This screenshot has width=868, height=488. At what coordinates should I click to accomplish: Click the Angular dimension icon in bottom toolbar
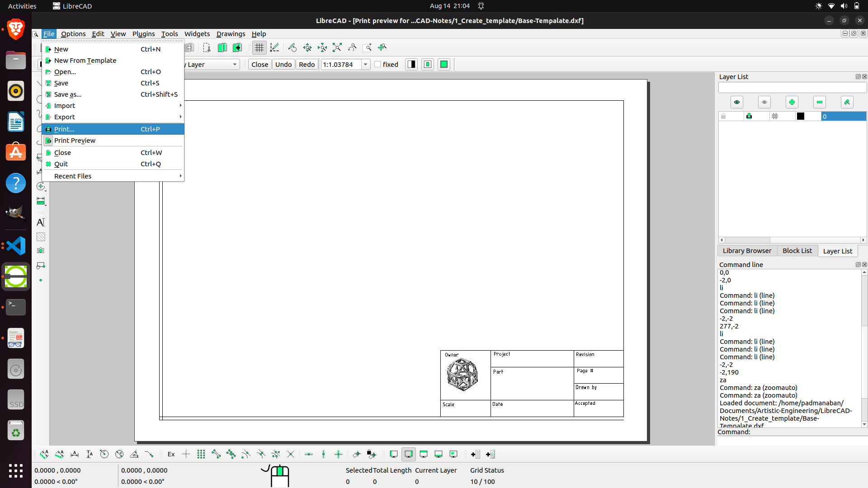click(x=134, y=454)
